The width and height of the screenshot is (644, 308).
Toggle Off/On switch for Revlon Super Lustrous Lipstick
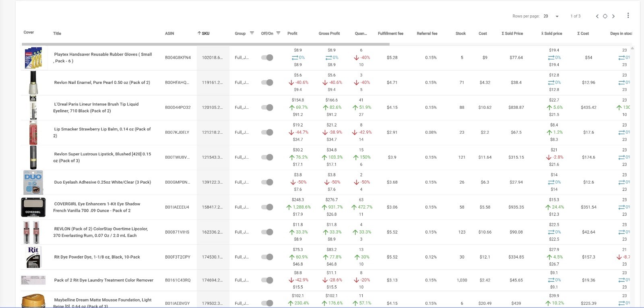[267, 157]
